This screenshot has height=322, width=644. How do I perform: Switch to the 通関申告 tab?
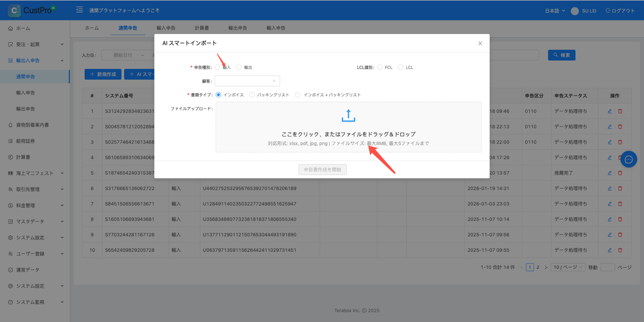(128, 28)
